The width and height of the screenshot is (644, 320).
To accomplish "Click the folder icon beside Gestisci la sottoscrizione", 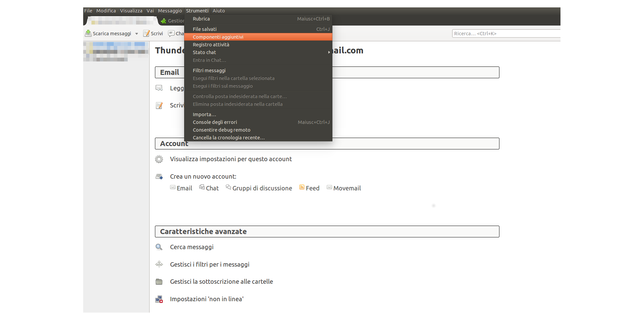I will (159, 282).
